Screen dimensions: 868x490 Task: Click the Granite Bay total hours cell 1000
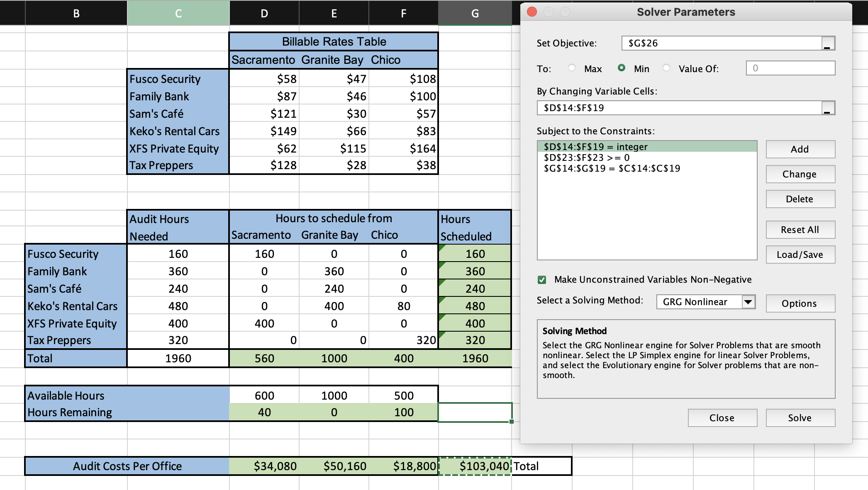(x=334, y=358)
